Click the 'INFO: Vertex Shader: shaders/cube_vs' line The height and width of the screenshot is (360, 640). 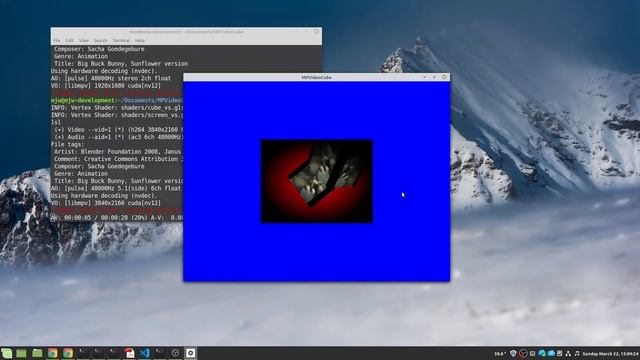(x=117, y=108)
